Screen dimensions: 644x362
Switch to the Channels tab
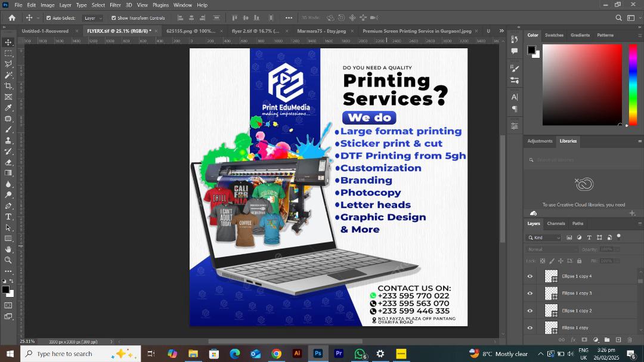coord(556,224)
